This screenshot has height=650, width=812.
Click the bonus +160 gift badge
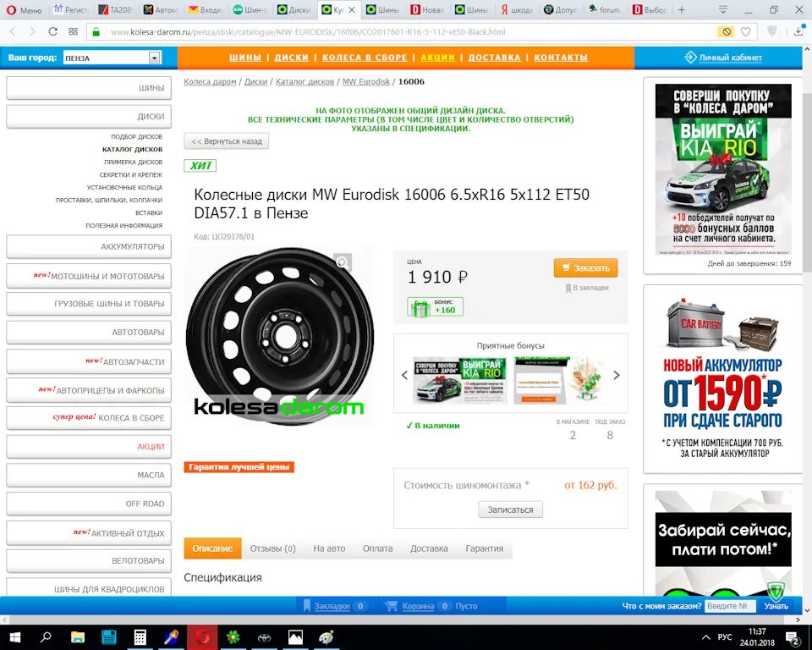click(435, 307)
